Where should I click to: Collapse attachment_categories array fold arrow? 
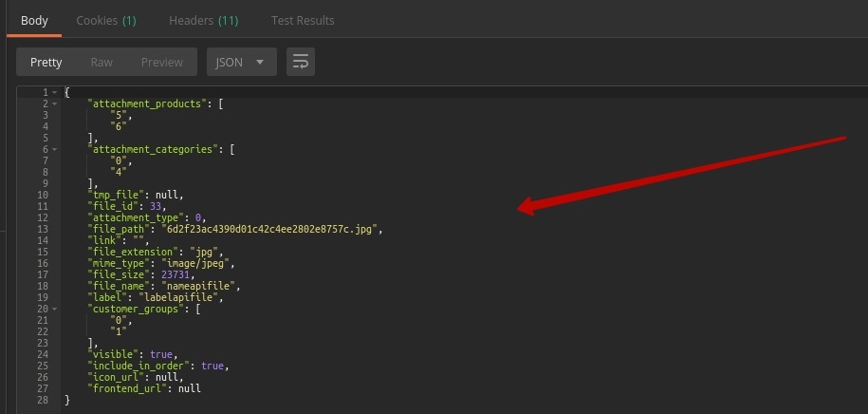point(55,149)
